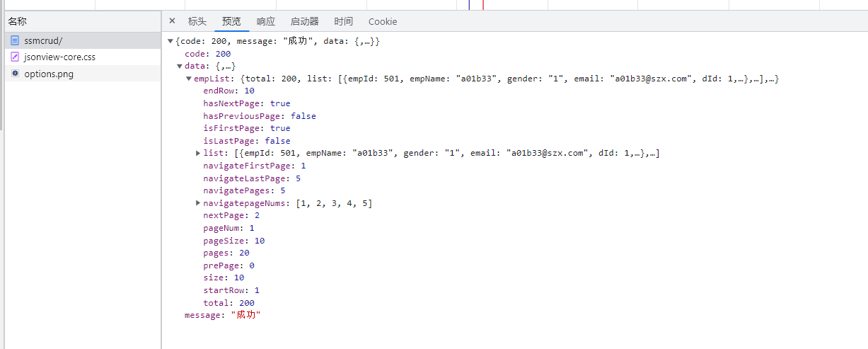Click the document icon beside ssmcrud/
The height and width of the screenshot is (349, 868).
coord(15,41)
